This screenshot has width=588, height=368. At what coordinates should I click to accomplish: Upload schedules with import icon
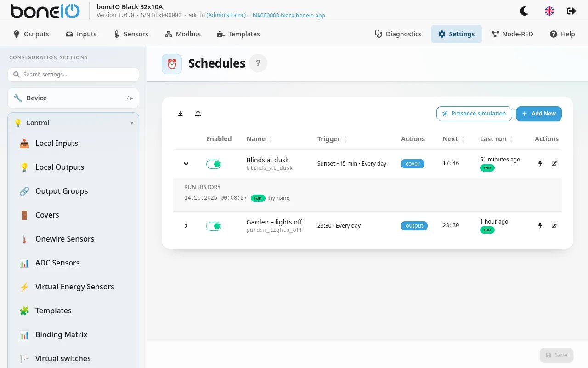198,114
